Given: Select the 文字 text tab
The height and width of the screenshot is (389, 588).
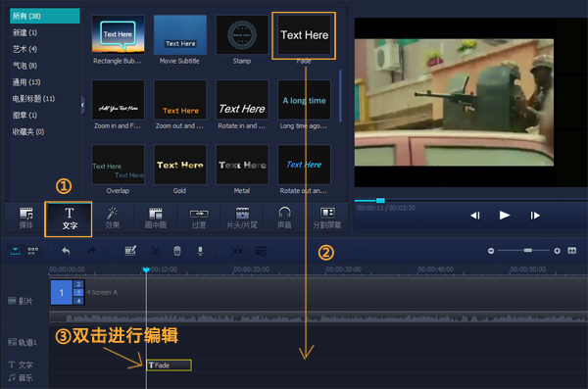Looking at the screenshot, I should 69,219.
